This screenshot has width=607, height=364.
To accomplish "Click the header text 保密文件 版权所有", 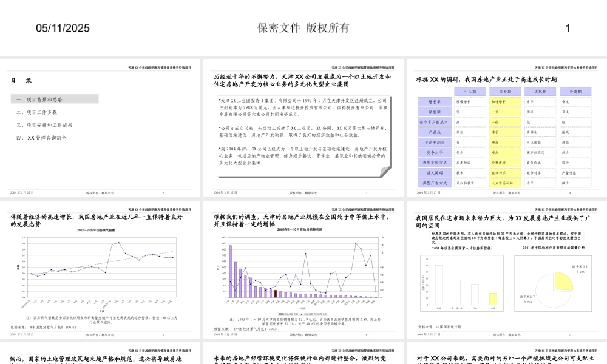I will pyautogui.click(x=303, y=28).
